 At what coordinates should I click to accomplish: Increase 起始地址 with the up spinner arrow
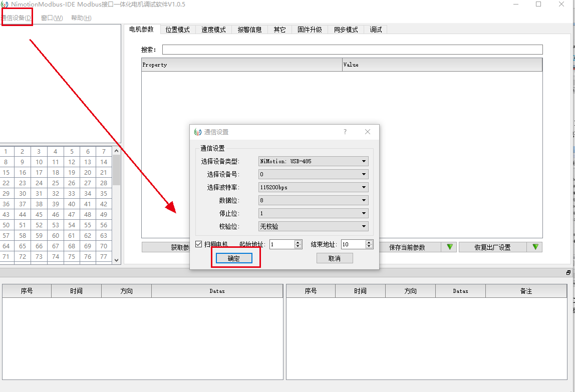click(298, 242)
